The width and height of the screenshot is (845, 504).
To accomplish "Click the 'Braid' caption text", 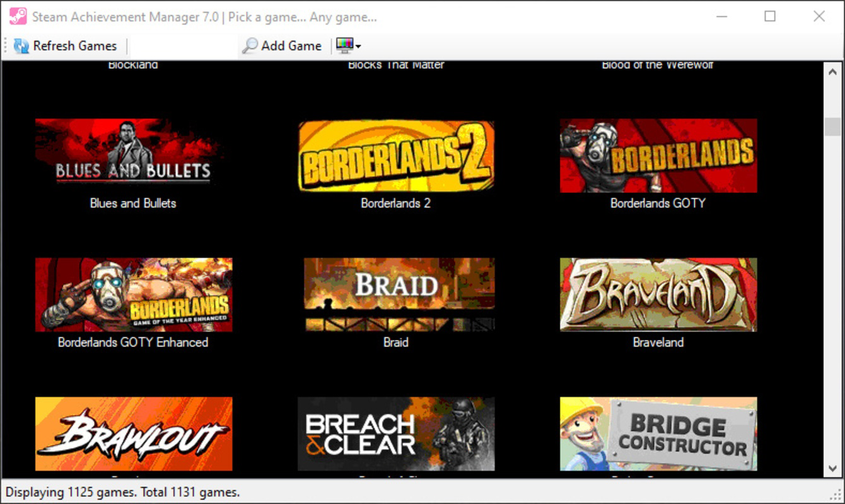I will tap(396, 343).
